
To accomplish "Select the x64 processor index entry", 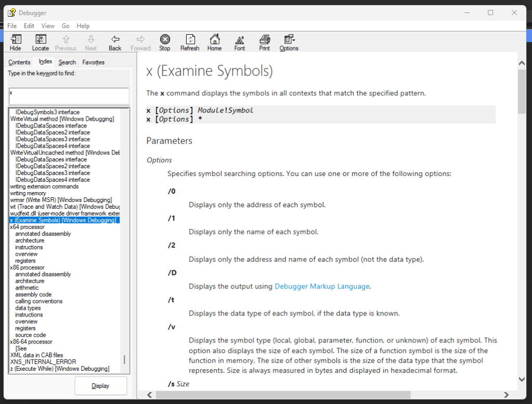I will pyautogui.click(x=27, y=227).
